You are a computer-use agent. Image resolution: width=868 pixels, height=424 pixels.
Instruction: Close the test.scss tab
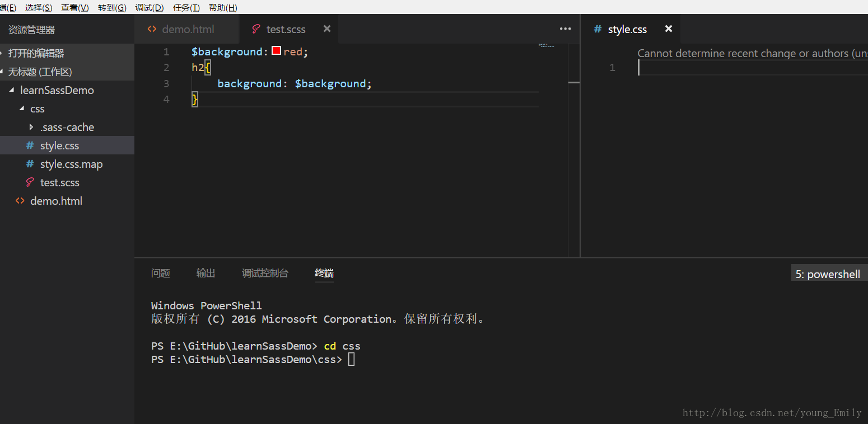coord(327,29)
